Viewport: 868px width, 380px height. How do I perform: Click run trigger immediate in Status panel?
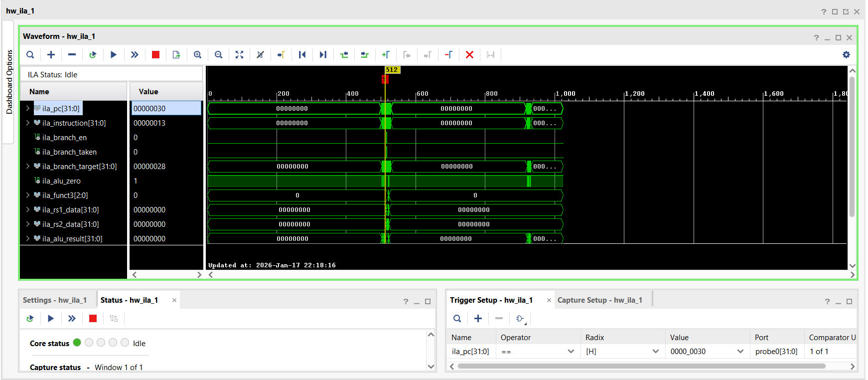72,319
